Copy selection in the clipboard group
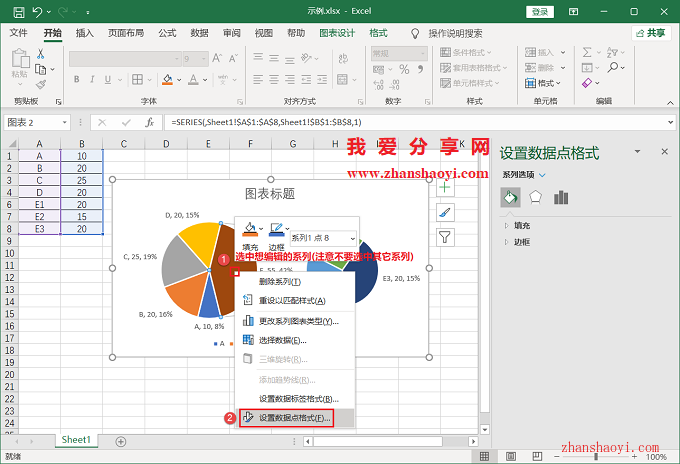680x464 pixels. pyautogui.click(x=40, y=69)
